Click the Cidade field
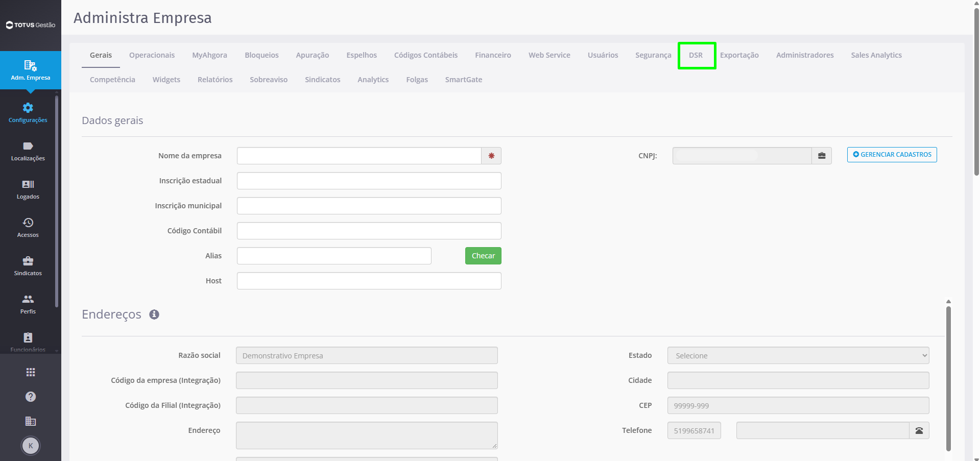Screen dimensions: 980x461 point(798,380)
